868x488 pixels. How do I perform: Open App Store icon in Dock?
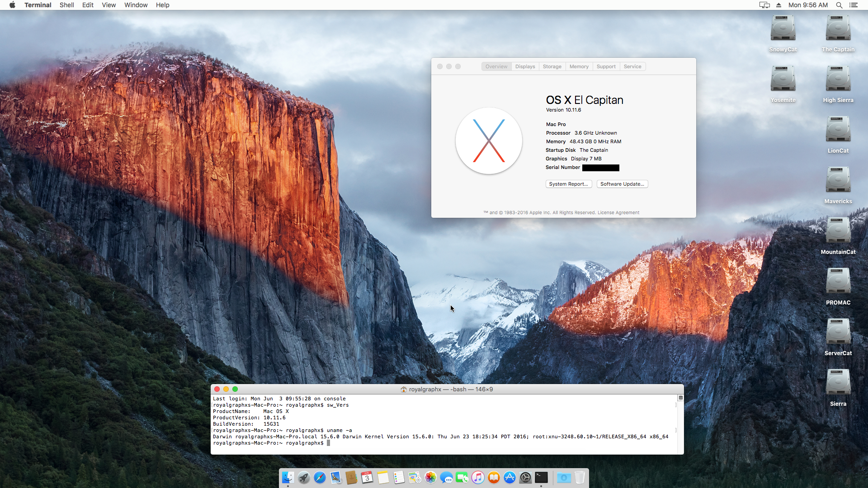click(509, 477)
